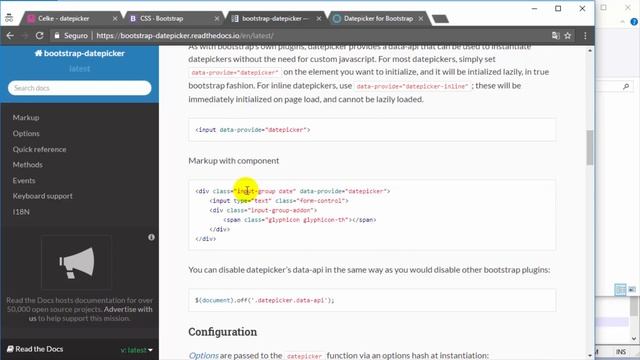
Task: Open Keyboard support in sidebar
Action: point(42,196)
